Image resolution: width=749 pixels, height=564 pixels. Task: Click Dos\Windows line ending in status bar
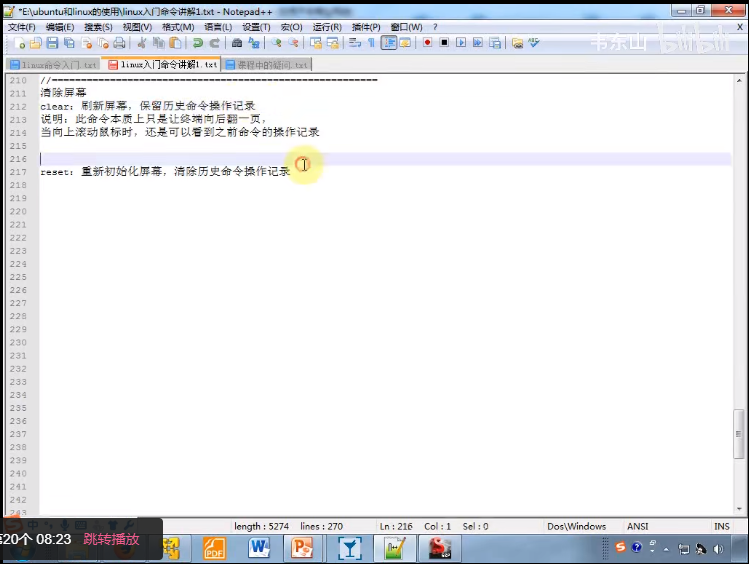(x=577, y=526)
